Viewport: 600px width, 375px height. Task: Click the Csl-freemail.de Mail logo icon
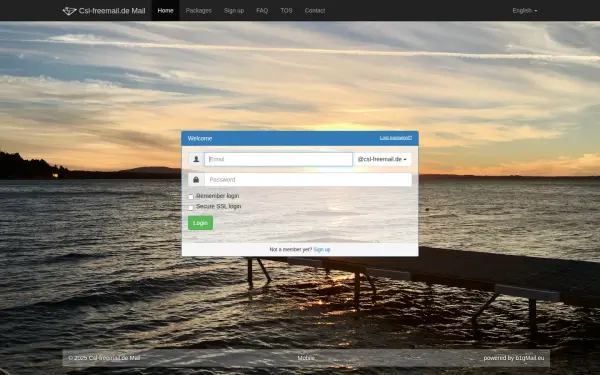coord(69,11)
